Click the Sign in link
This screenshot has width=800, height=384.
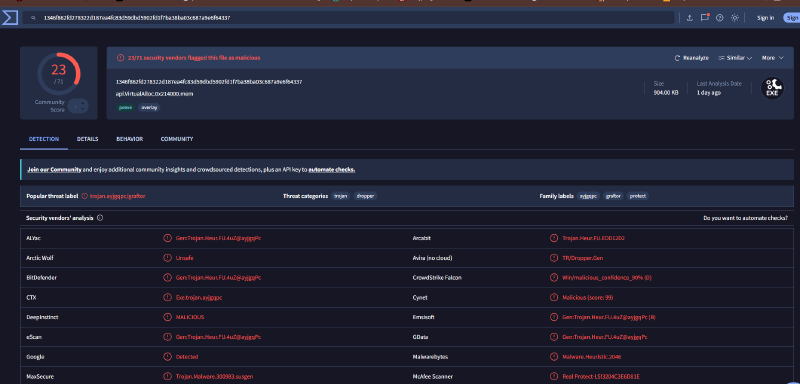pos(765,18)
